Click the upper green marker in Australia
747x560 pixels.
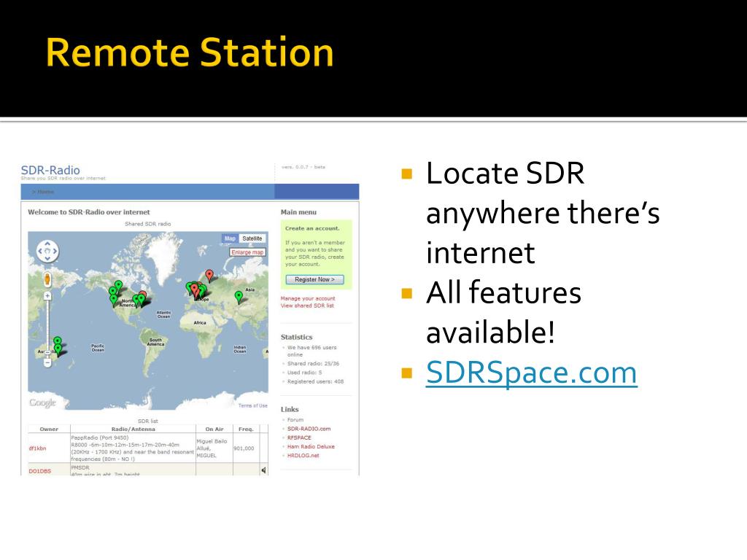pyautogui.click(x=57, y=341)
